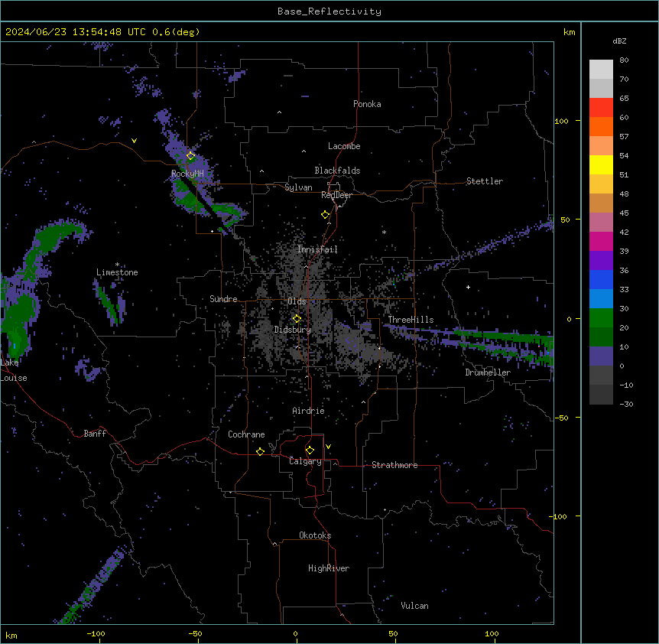Select white plus marker north of Drumheller
Screen dimensions: 659x644
[x=468, y=287]
